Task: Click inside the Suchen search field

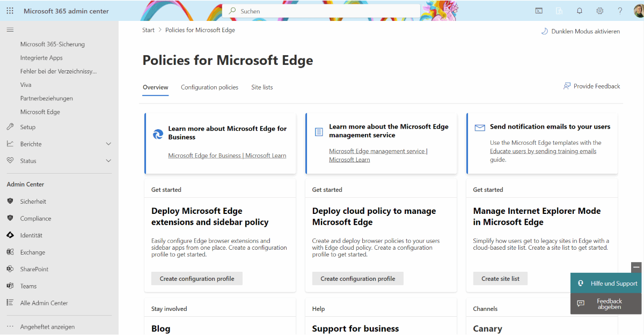Action: pos(322,10)
